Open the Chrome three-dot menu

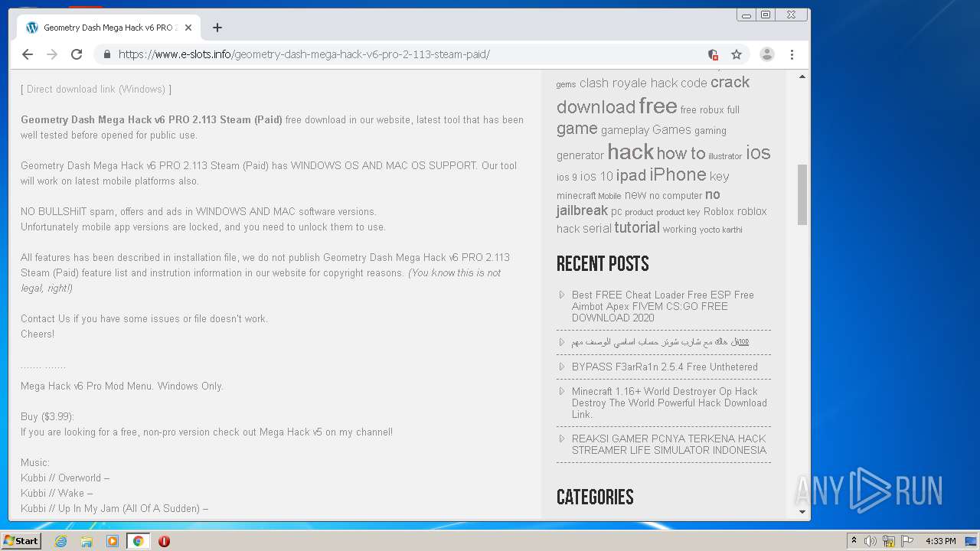point(792,54)
